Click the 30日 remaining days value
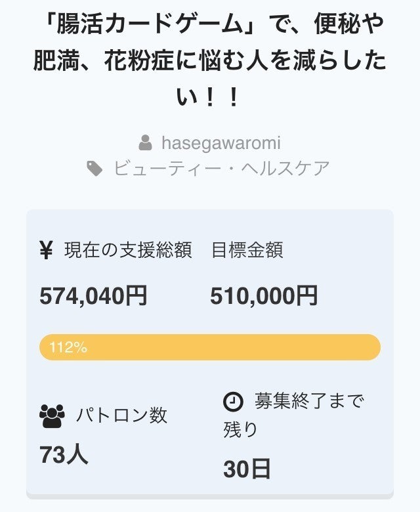Screen dimensions: 420x512 [247, 469]
